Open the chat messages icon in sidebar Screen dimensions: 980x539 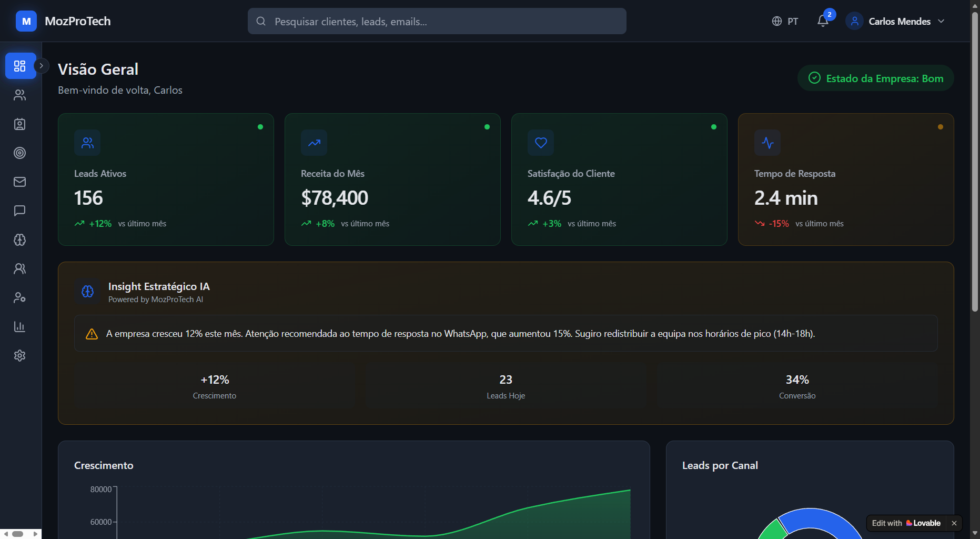tap(19, 211)
